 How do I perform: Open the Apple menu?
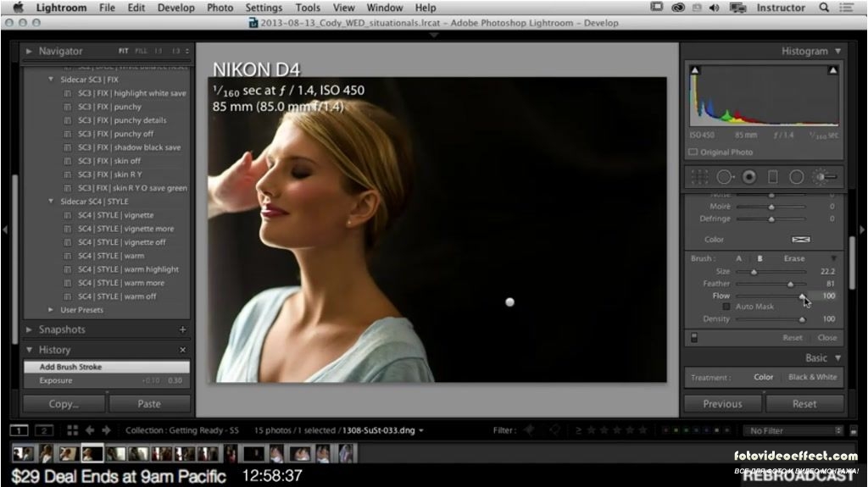[x=19, y=7]
